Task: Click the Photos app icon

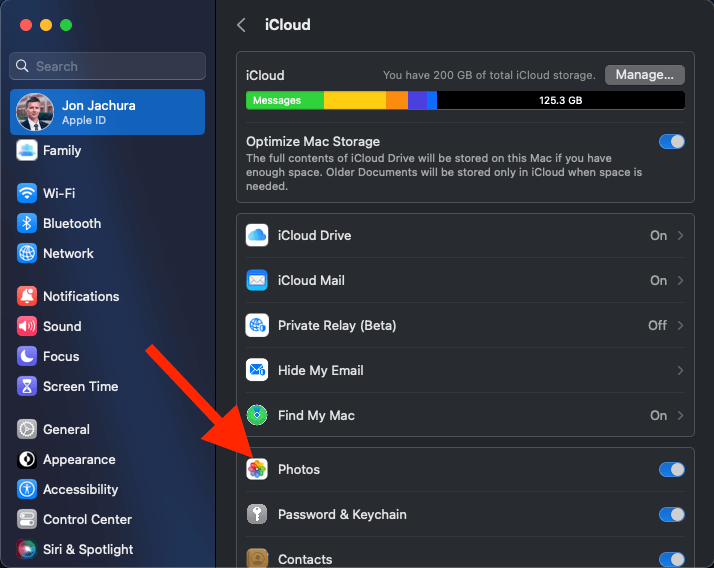Action: (257, 470)
